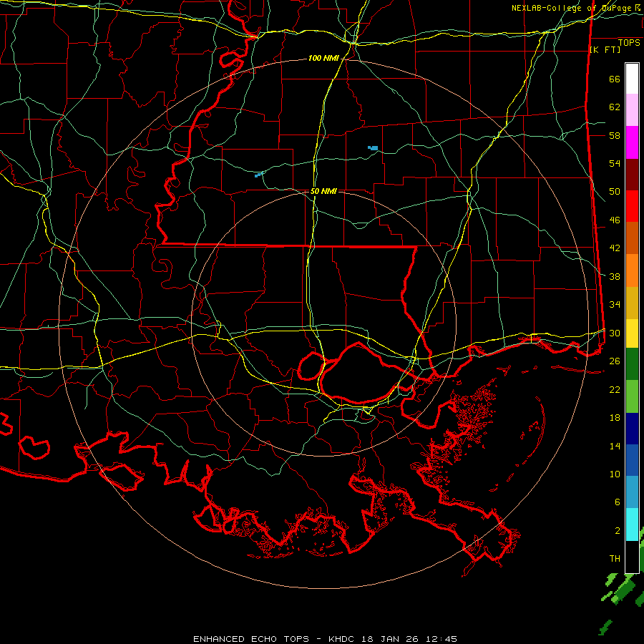Click legend value "46"
644x644 pixels.
tap(615, 220)
